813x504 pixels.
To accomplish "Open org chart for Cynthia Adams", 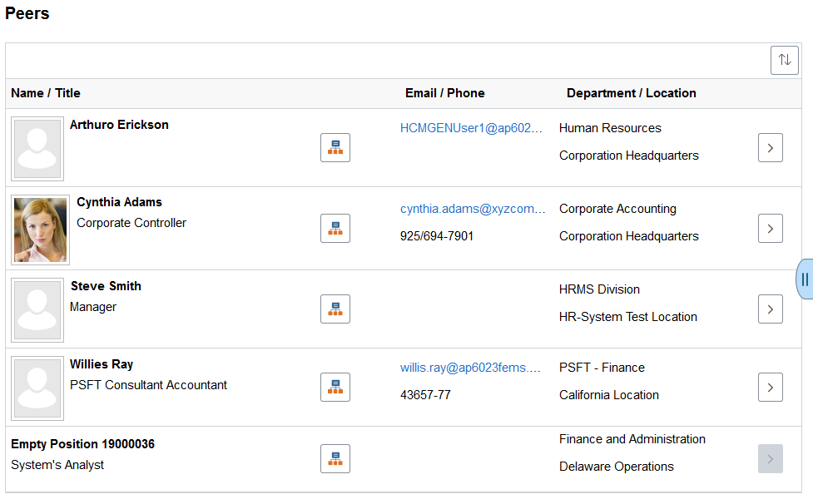I will [x=335, y=229].
